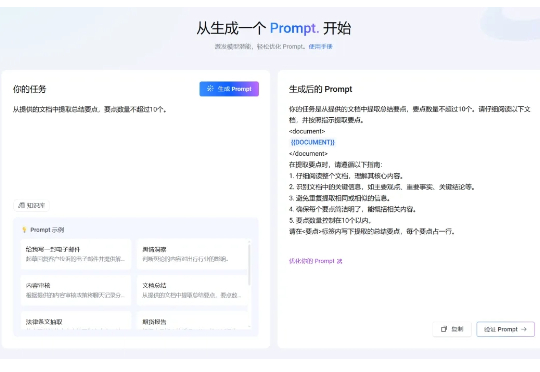Viewport: 540px width, 372px height.
Task: Click the Prompt examples list scrollbar
Action: (249, 264)
